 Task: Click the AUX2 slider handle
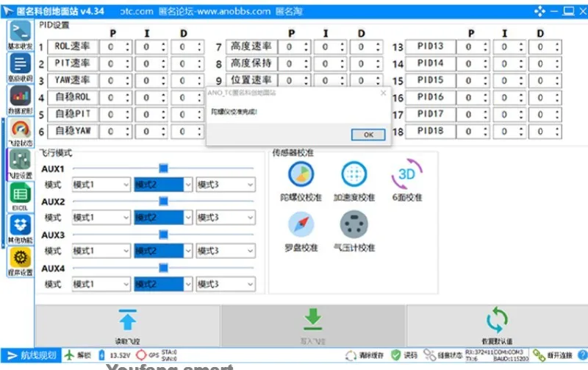(163, 201)
